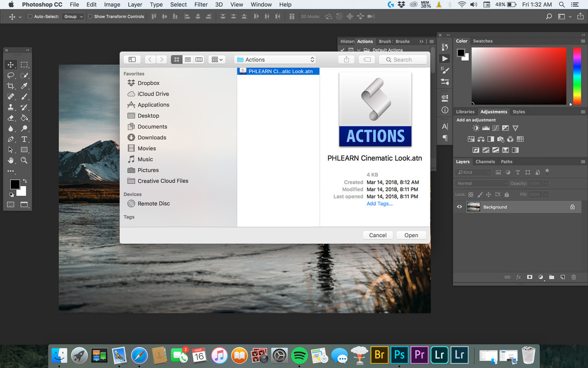Click the Open button
588x368 pixels.
coord(411,235)
